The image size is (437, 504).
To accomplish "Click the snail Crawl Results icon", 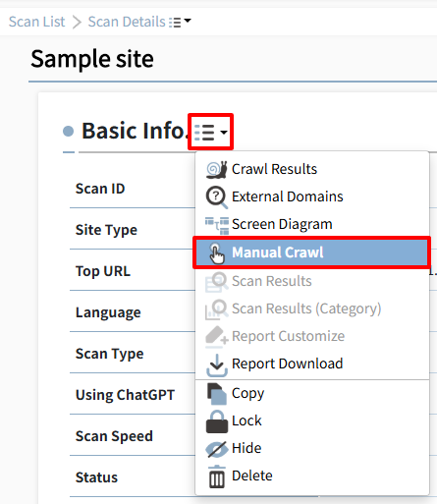I will [216, 170].
